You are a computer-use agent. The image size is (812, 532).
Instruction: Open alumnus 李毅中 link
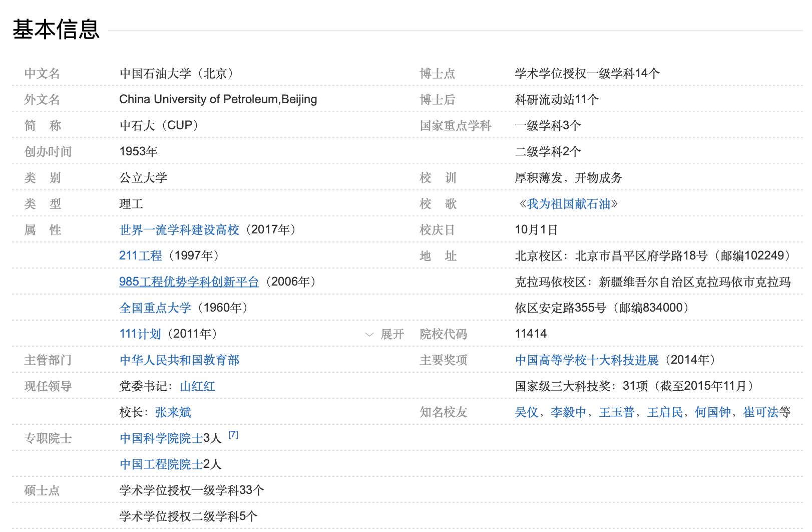click(x=569, y=412)
